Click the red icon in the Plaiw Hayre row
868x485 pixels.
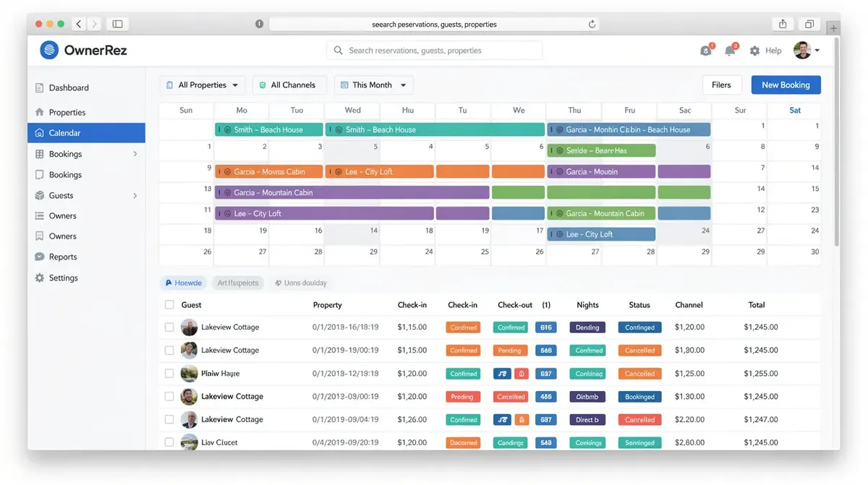(x=521, y=374)
